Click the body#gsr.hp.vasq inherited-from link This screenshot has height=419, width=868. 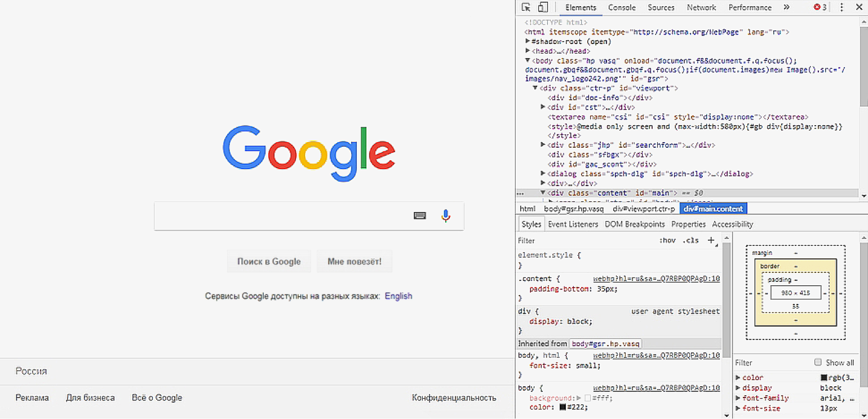tap(605, 343)
